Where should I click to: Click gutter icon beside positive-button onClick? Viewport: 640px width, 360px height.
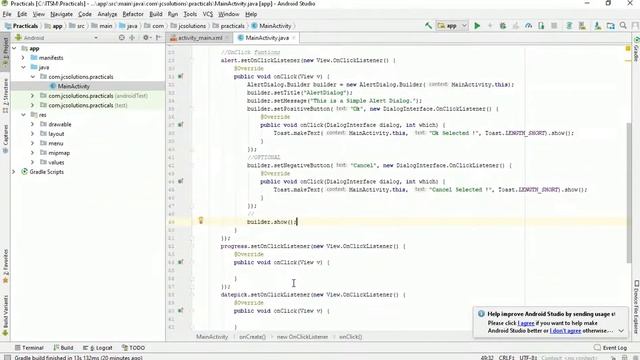pyautogui.click(x=180, y=124)
